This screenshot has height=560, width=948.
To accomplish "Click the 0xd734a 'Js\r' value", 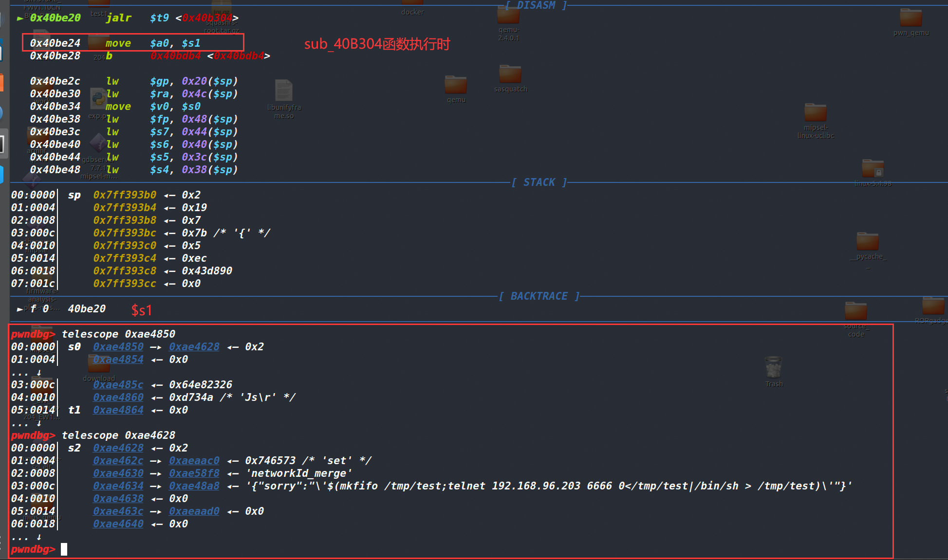I will (x=232, y=397).
